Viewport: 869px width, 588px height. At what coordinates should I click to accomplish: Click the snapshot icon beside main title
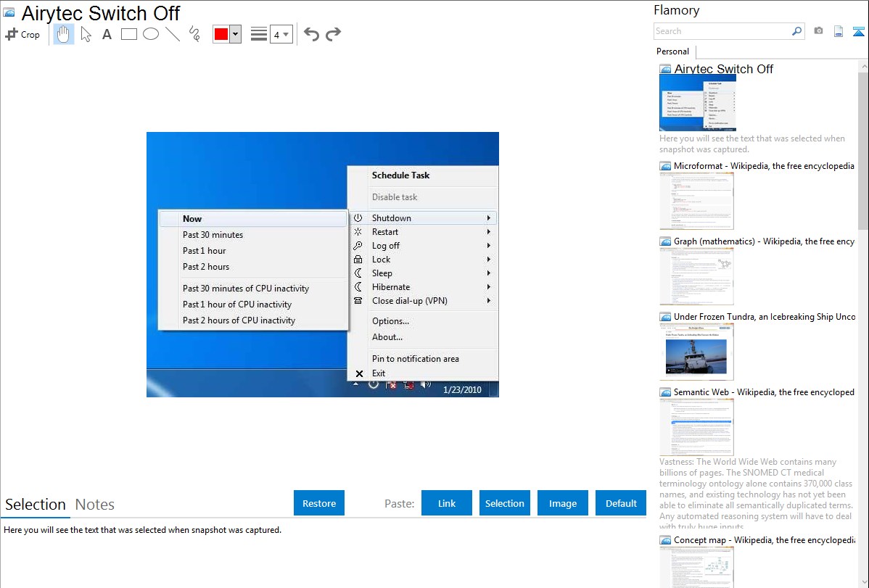click(x=9, y=12)
